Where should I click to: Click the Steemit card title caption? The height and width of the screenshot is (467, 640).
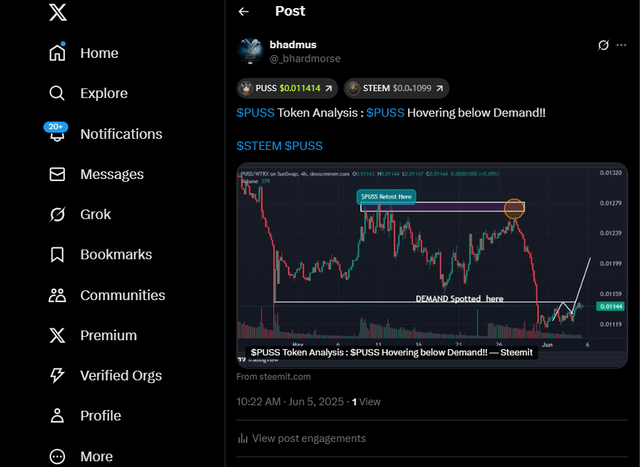[x=391, y=352]
